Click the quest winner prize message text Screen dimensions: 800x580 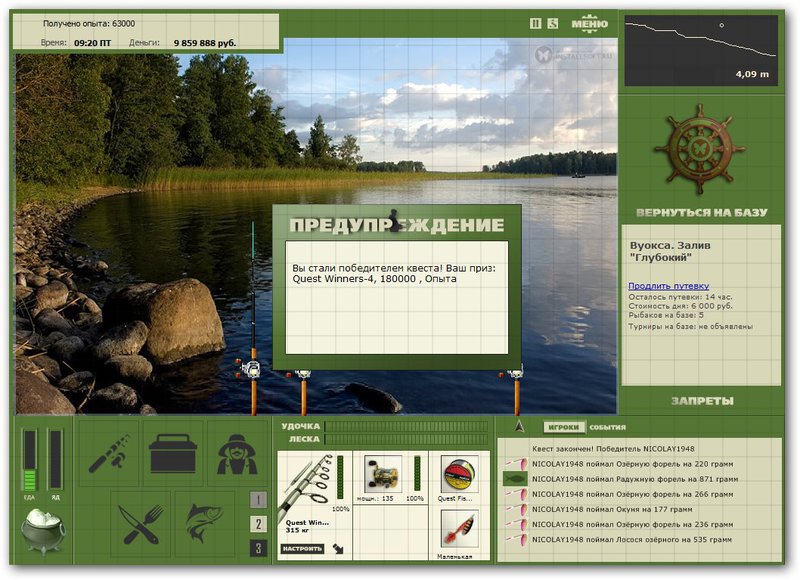pyautogui.click(x=393, y=273)
